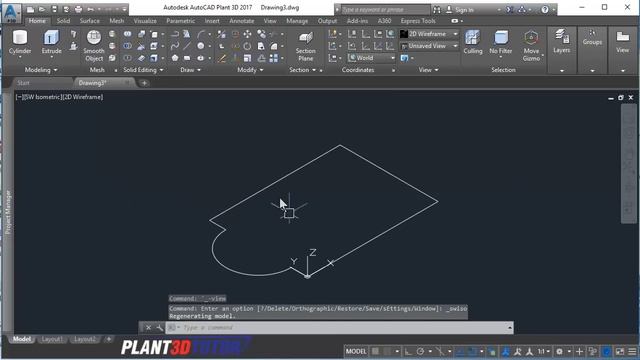Click the No Filter selection icon
The height and width of the screenshot is (360, 640).
click(500, 42)
